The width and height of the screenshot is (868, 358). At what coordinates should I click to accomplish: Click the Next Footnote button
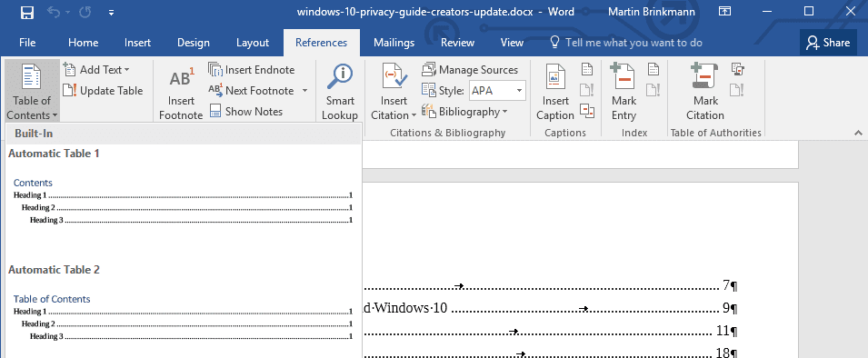(x=252, y=90)
